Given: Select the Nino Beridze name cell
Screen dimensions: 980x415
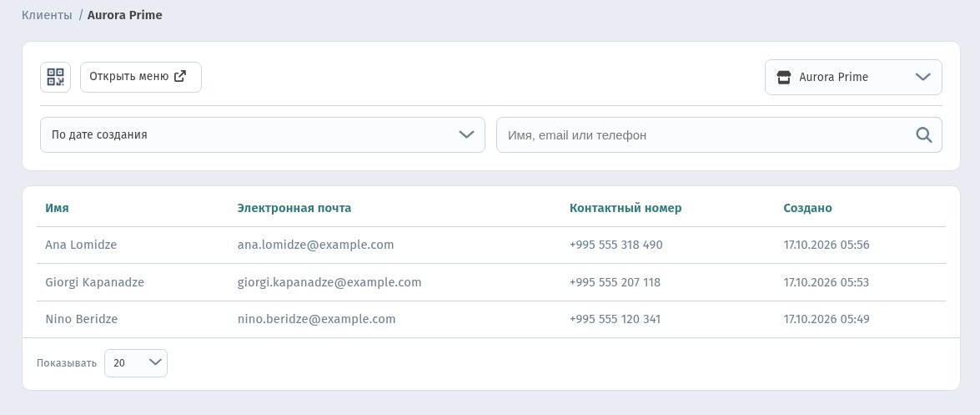Looking at the screenshot, I should click(81, 319).
